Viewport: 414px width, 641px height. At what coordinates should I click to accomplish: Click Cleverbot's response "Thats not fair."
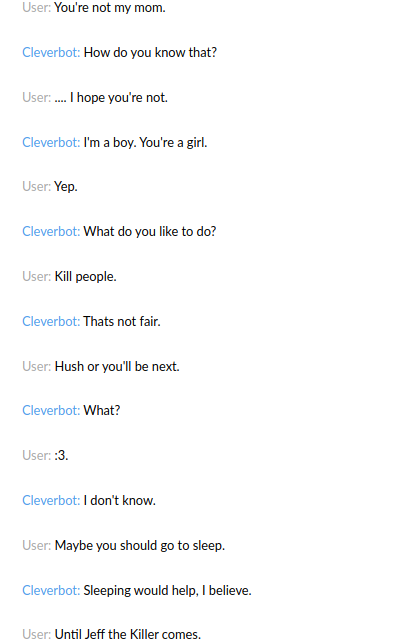tap(122, 322)
